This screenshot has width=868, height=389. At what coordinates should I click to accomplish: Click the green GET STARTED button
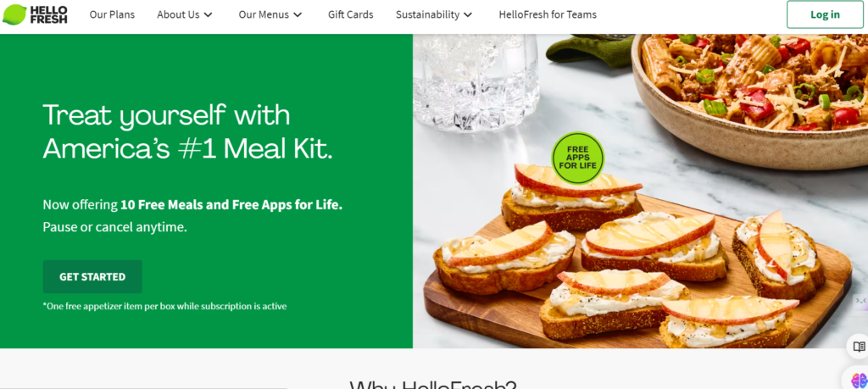point(92,276)
